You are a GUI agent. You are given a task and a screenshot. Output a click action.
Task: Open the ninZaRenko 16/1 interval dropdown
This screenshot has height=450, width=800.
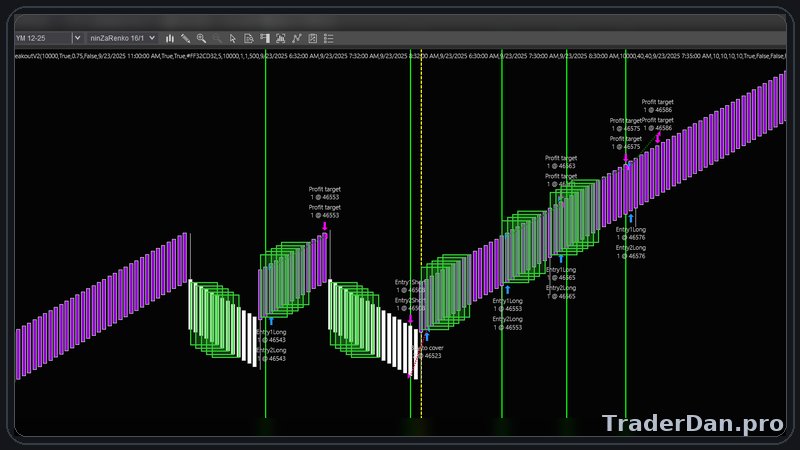122,38
